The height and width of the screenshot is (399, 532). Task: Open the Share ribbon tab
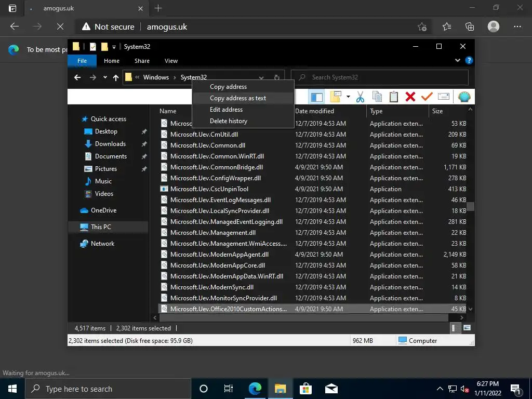(x=142, y=61)
